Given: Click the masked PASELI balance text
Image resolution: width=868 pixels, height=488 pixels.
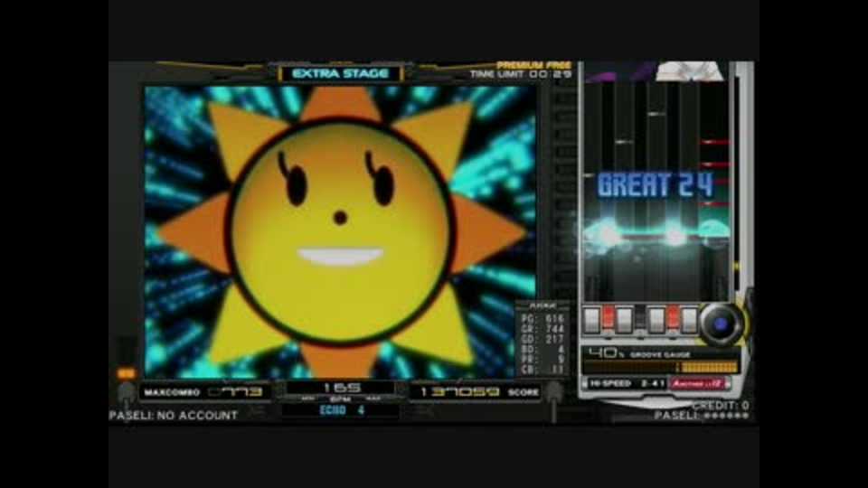Looking at the screenshot, I should 702,416.
